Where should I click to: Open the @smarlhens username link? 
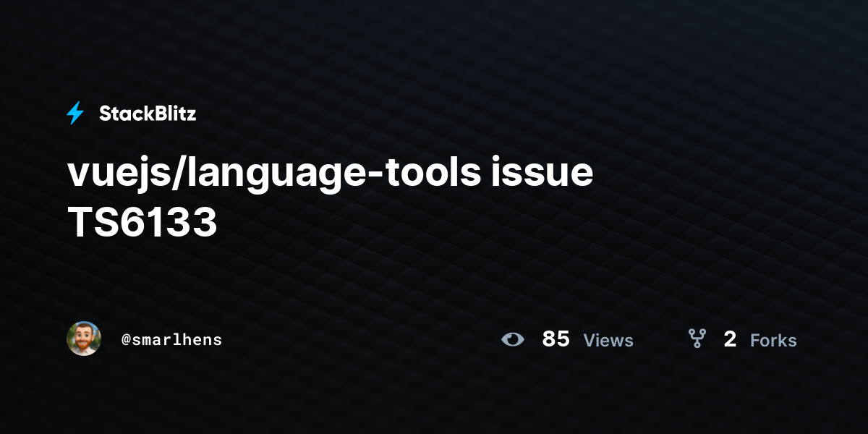[x=172, y=339]
